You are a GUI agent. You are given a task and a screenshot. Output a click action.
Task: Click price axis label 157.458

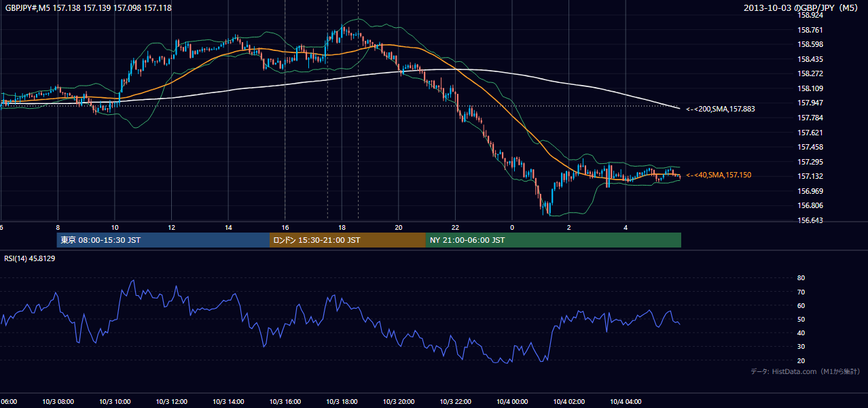810,147
